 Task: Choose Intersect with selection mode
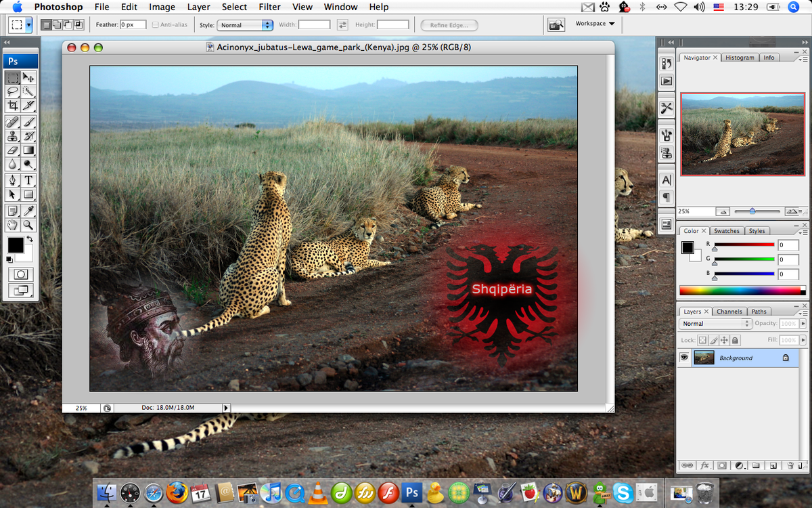click(x=78, y=24)
